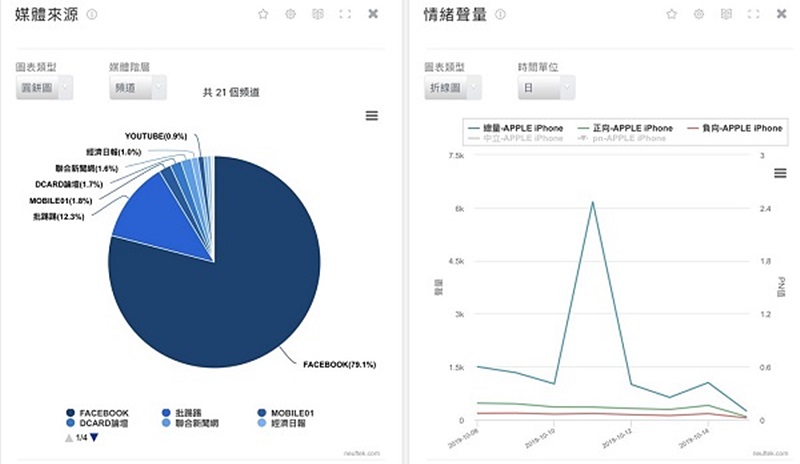Open 時間單位 dropdown showing 日
Viewport: 800px width, 464px height.
click(x=546, y=88)
